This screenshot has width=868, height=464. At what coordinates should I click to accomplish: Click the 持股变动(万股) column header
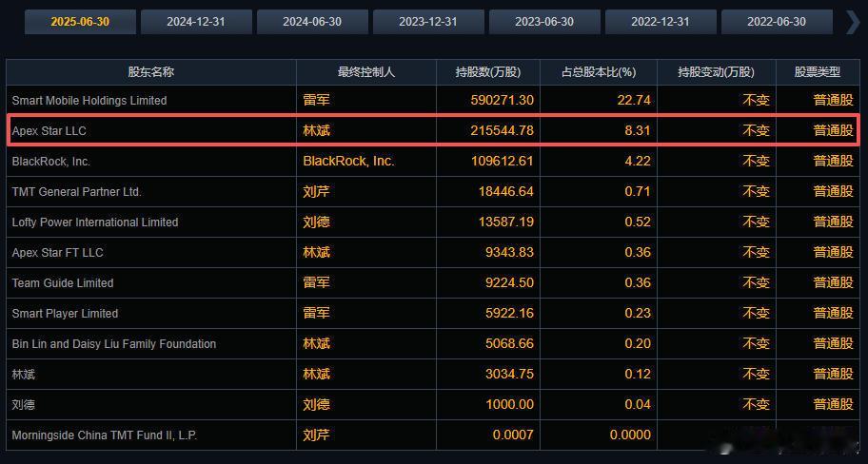pos(717,72)
